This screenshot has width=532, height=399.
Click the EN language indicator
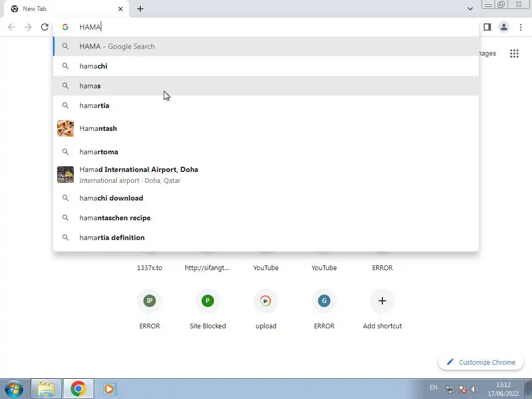[433, 388]
